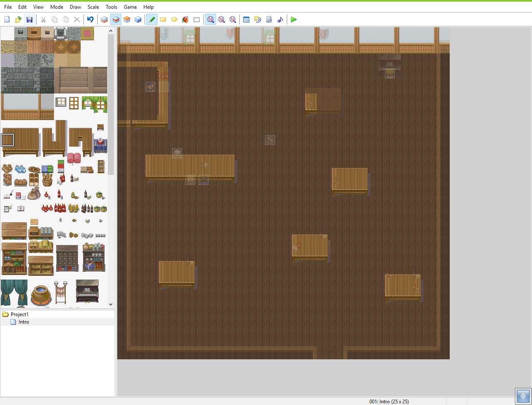The height and width of the screenshot is (405, 532).
Task: Open a project using the folder icon
Action: 18,20
